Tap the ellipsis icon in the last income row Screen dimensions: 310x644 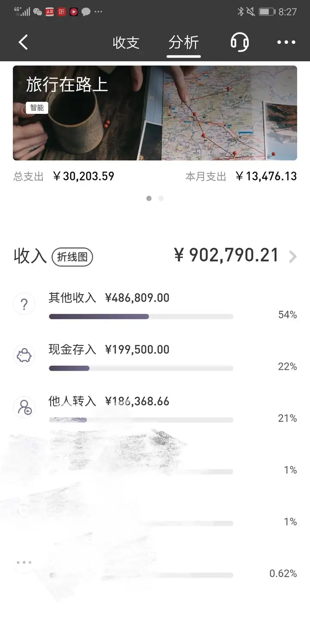[x=24, y=563]
